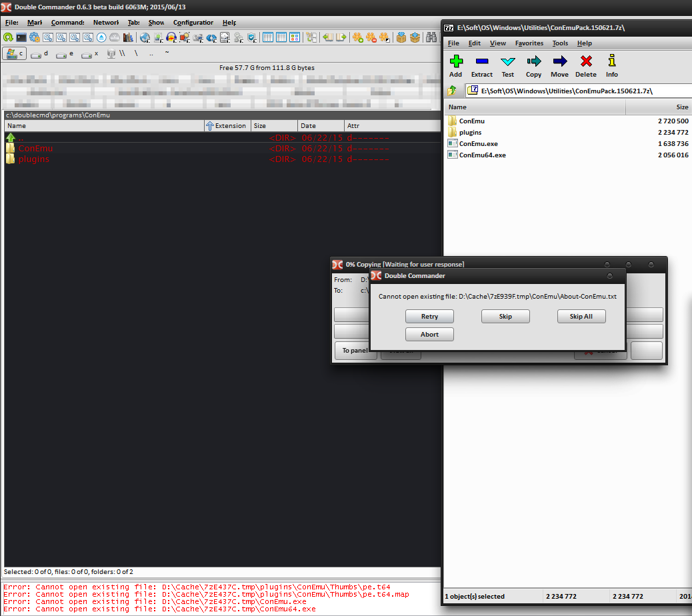Select the c drive button
Screen dimensions: 692x616
click(15, 53)
